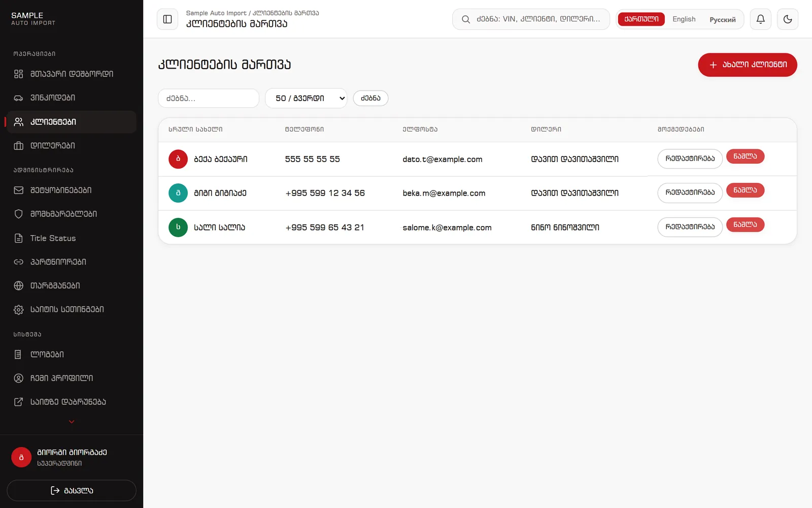
Task: Open users shield icon in sidebar
Action: tap(19, 214)
